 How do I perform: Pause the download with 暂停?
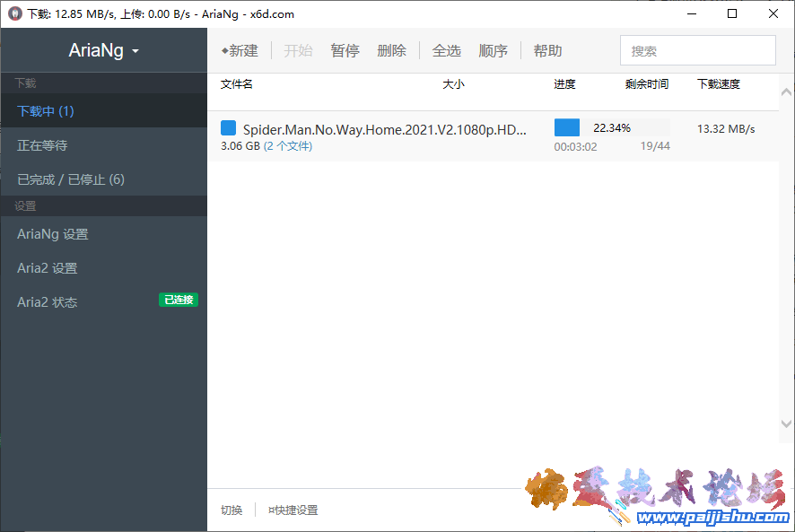pos(345,51)
